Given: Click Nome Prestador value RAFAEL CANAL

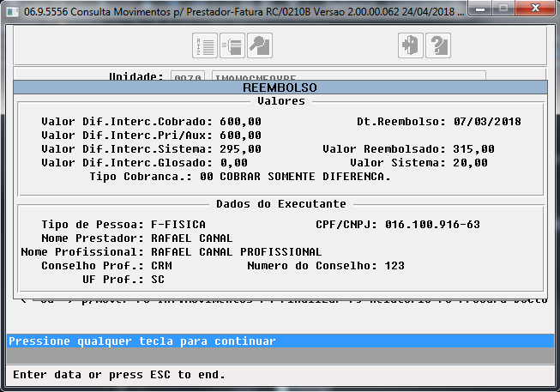Looking at the screenshot, I should [x=192, y=238].
